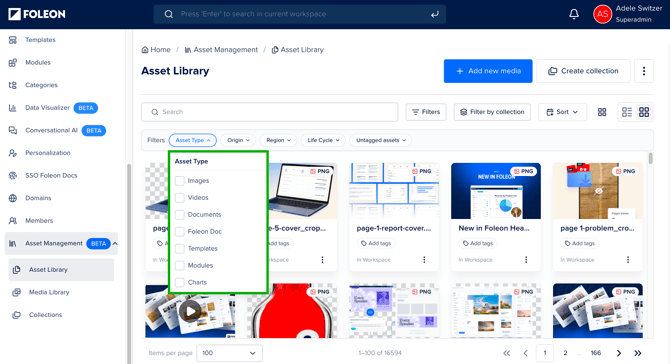Viewport: 670px width, 364px height.
Task: Click the Domains globe icon
Action: (13, 198)
